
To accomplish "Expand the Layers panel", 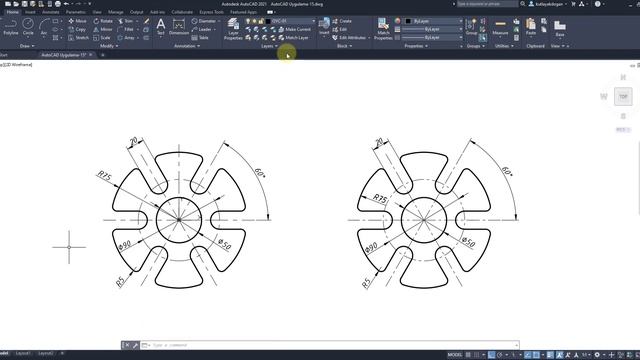I will [x=269, y=46].
